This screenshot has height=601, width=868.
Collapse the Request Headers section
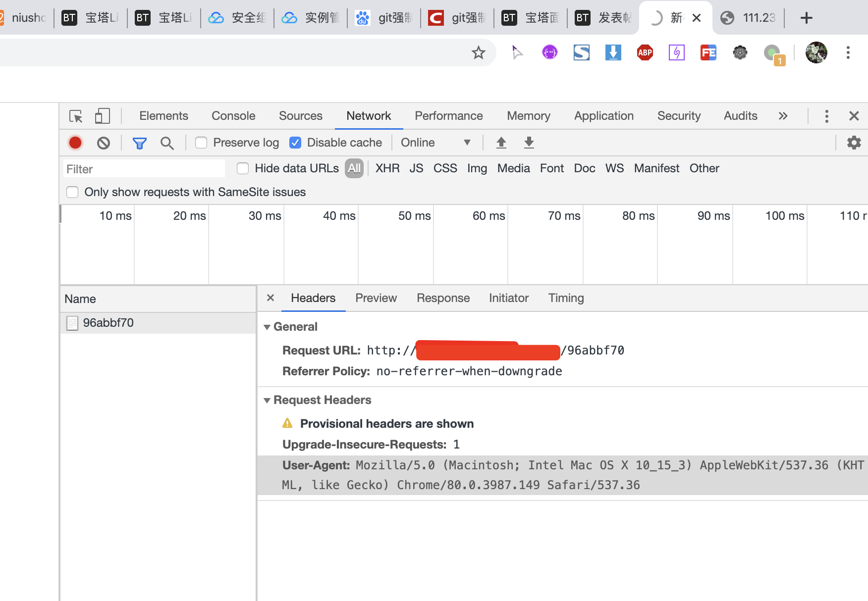coord(267,401)
